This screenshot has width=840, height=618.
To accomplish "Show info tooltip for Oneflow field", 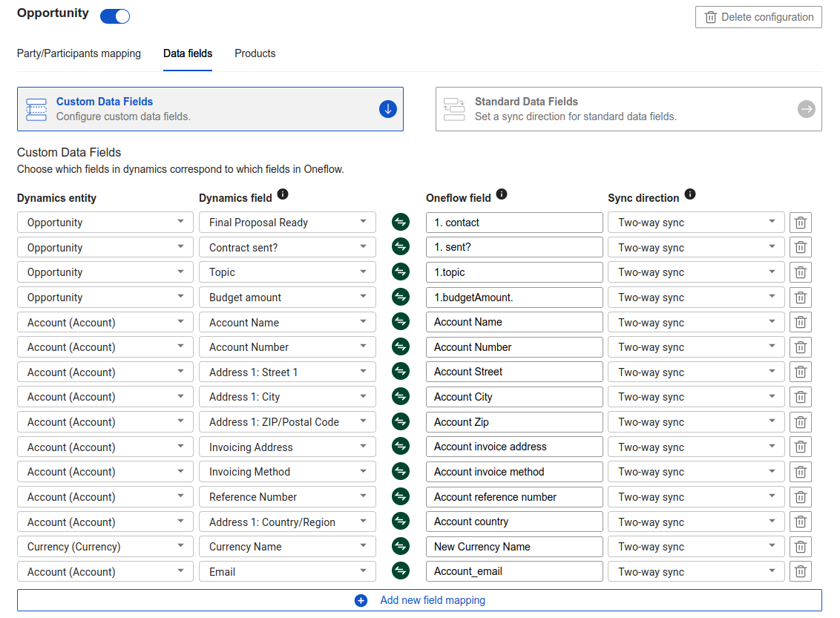I will point(502,194).
